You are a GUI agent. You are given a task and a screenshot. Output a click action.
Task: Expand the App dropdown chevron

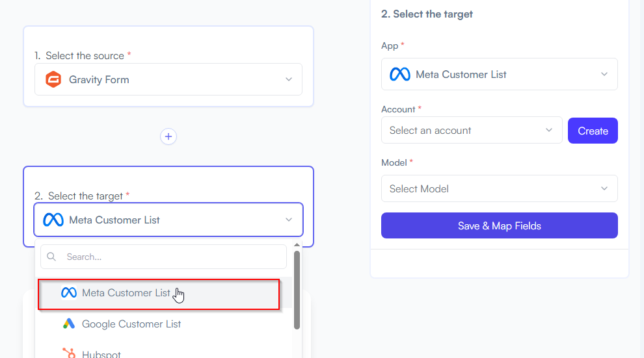click(604, 74)
